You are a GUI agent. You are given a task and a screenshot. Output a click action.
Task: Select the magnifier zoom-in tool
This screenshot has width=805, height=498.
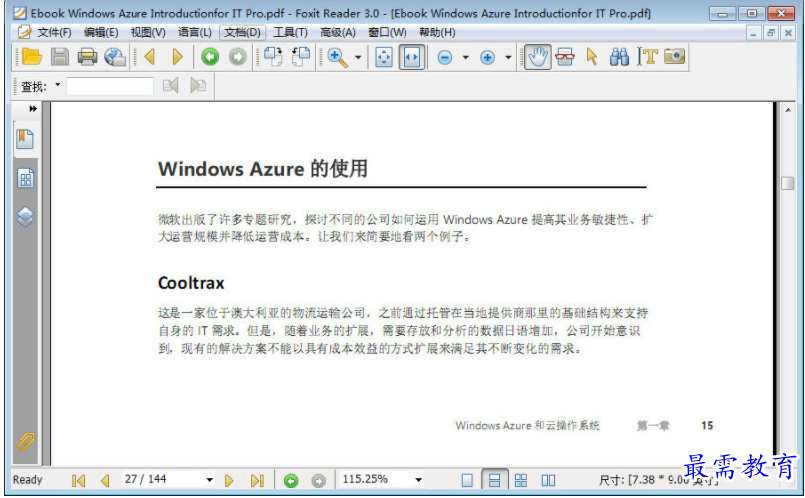point(337,57)
